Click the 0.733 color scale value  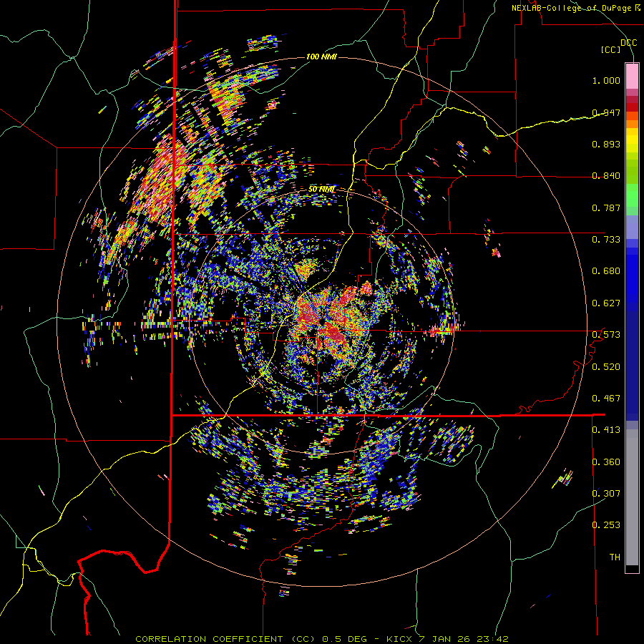(606, 240)
